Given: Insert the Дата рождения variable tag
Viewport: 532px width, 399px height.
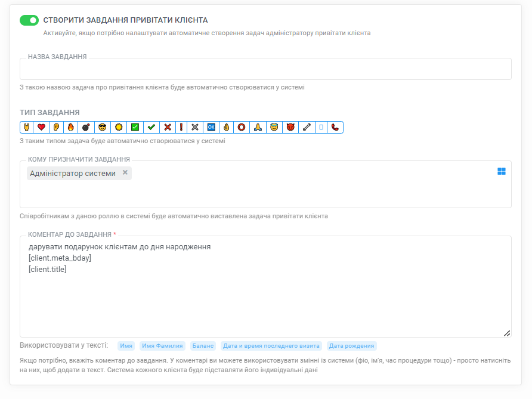Looking at the screenshot, I should pos(351,346).
